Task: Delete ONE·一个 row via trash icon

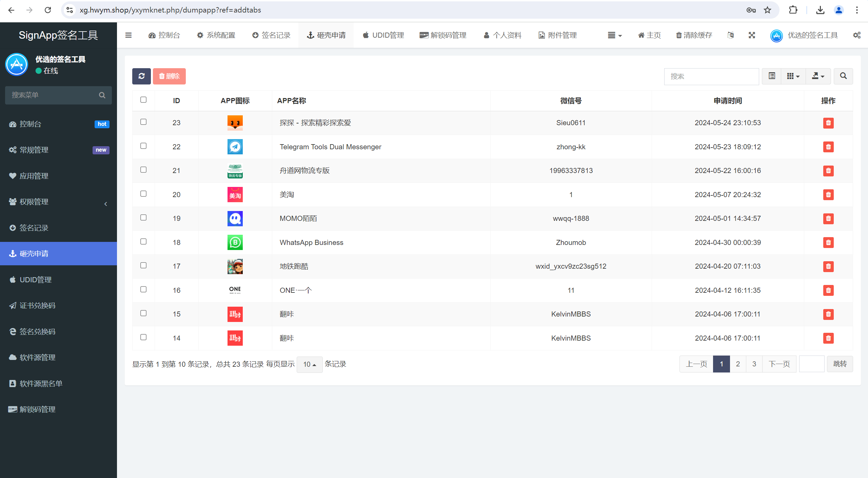Action: click(828, 290)
